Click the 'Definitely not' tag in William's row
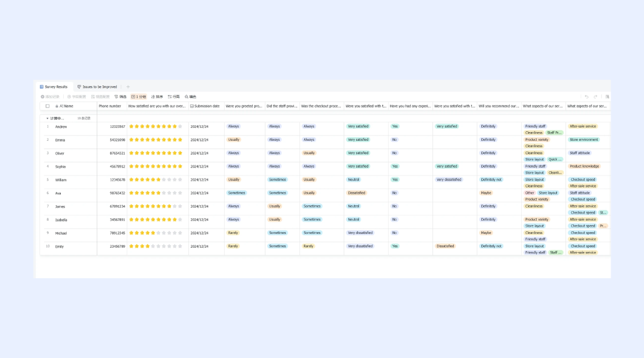 click(491, 180)
